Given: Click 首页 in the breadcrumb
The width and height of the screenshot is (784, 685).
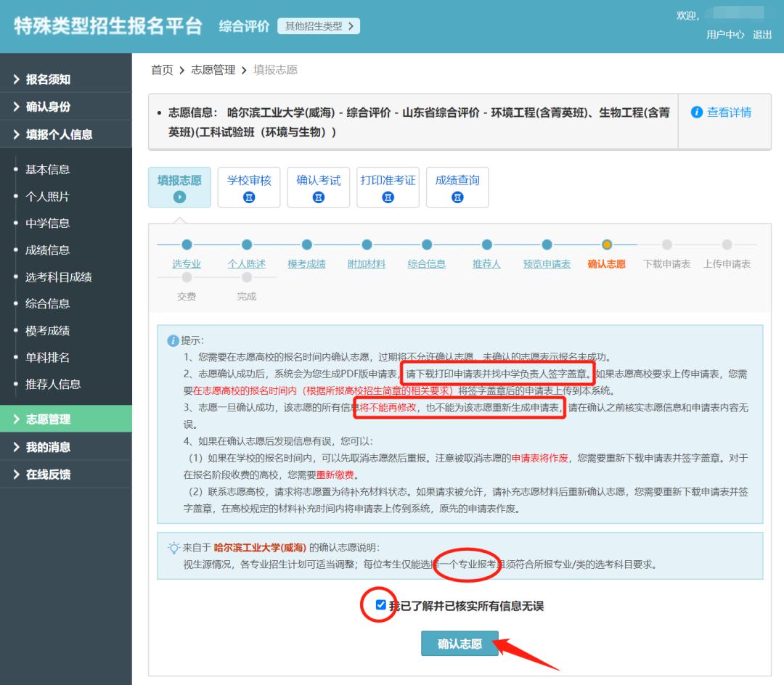Looking at the screenshot, I should click(162, 70).
